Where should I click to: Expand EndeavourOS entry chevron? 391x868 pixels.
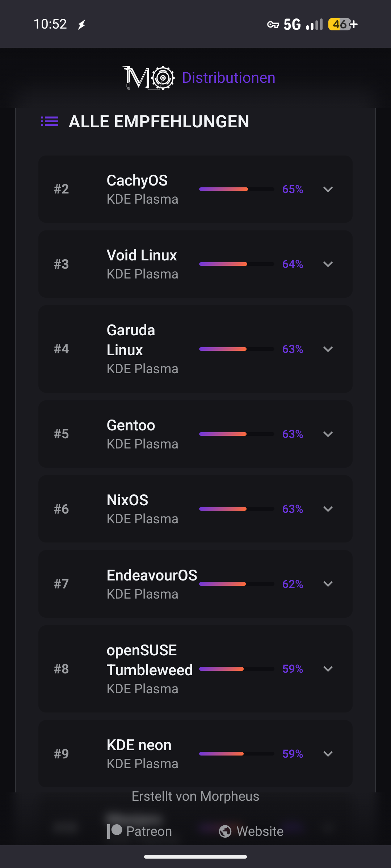(328, 584)
